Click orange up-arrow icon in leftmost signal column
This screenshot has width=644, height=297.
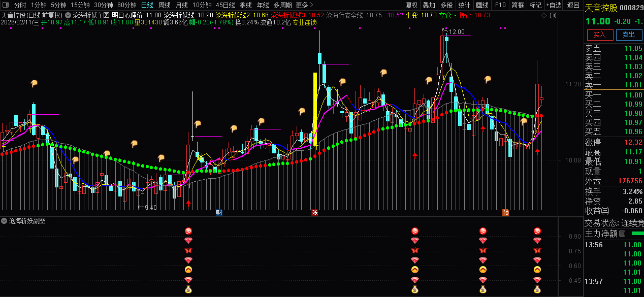point(188,270)
